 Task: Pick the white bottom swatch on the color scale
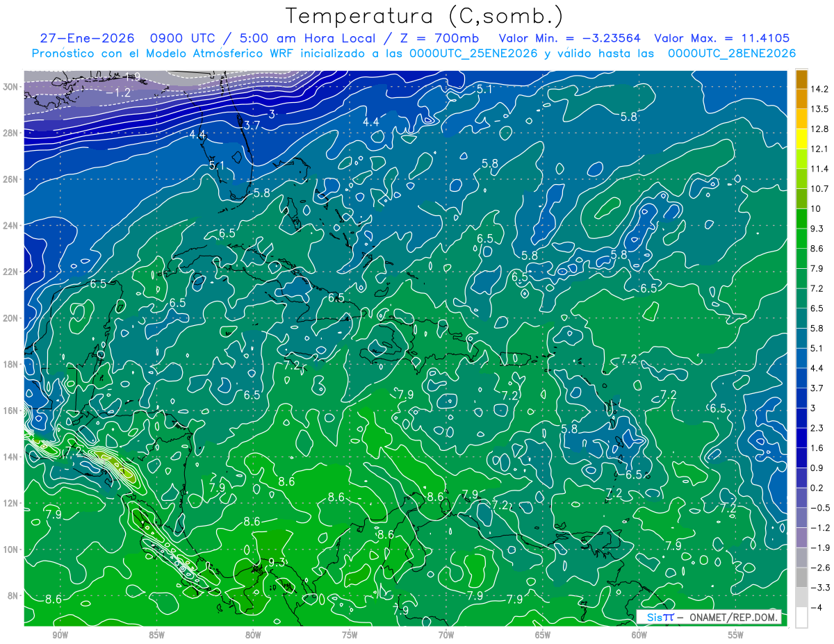tap(801, 617)
